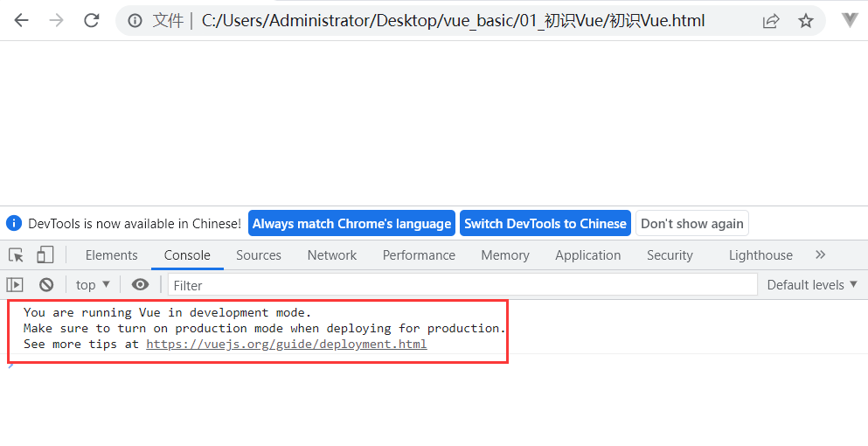Image resolution: width=868 pixels, height=446 pixels.
Task: Activate the inspect element picker
Action: tap(16, 254)
